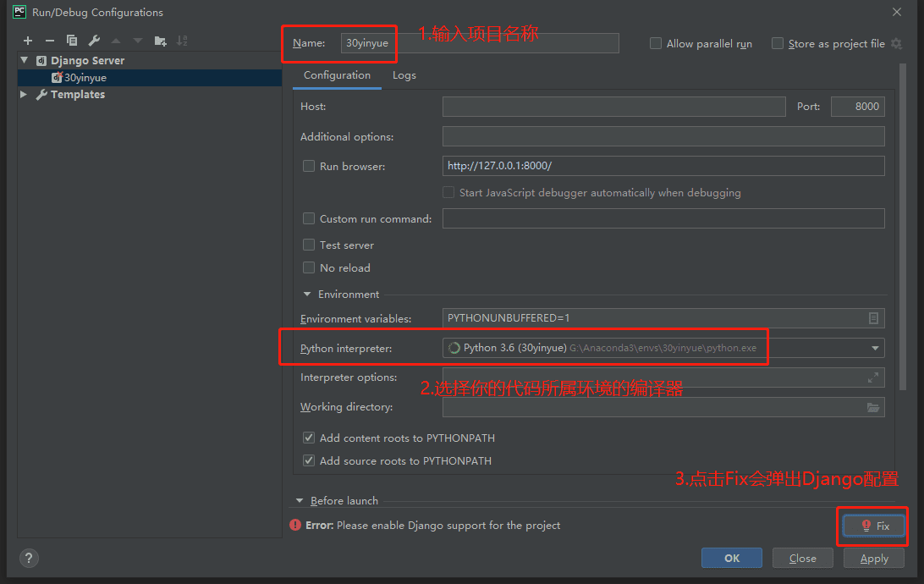The height and width of the screenshot is (584, 924).
Task: Open the environment variables editor icon
Action: tap(873, 318)
